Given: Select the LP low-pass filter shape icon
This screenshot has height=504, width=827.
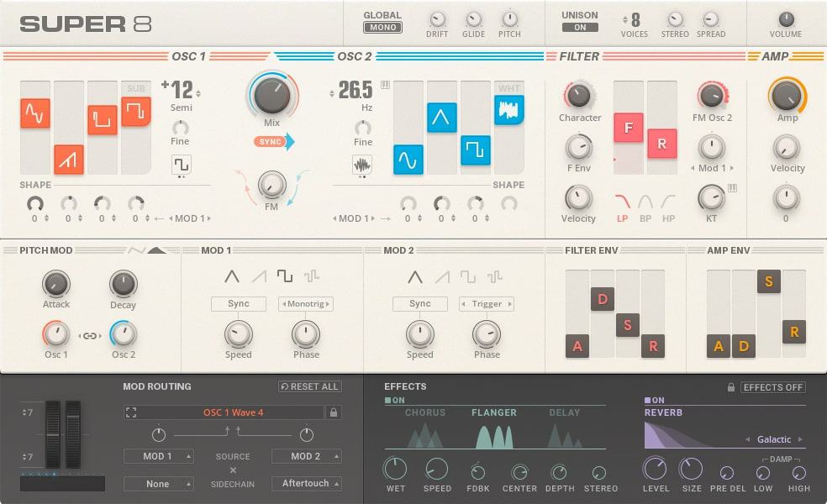Looking at the screenshot, I should point(623,202).
